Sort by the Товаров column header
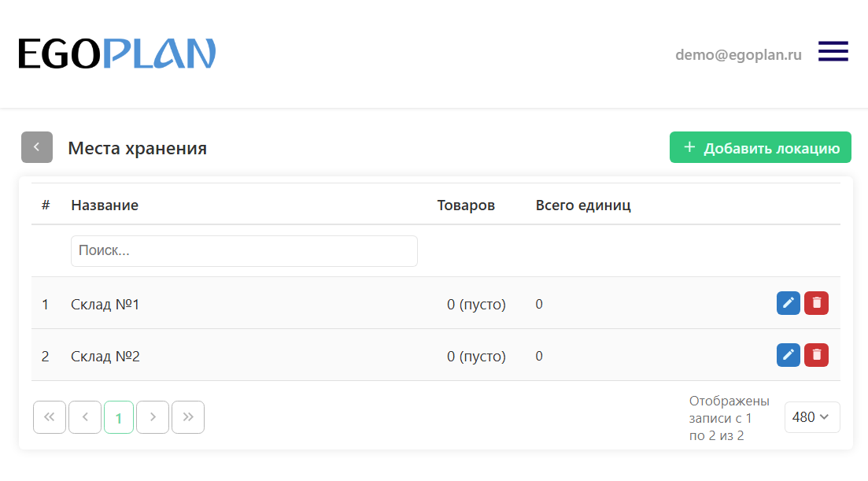This screenshot has width=868, height=481. tap(466, 205)
